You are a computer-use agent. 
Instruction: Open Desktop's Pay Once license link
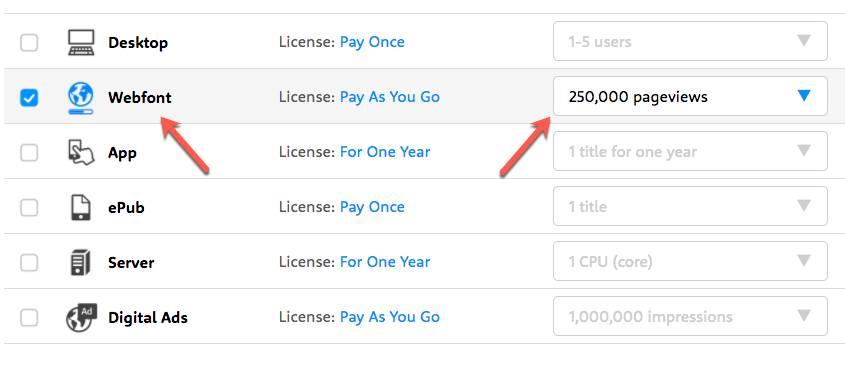pos(372,43)
